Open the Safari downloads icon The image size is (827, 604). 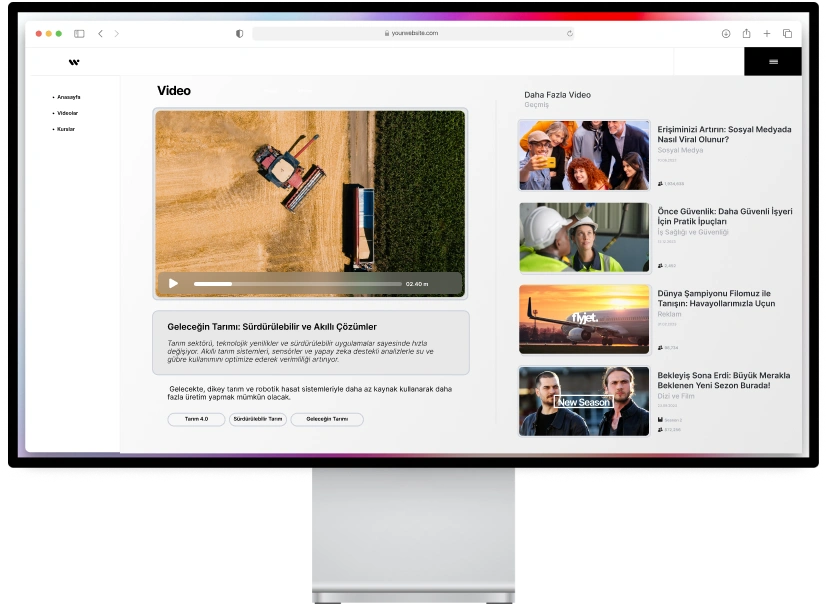(x=725, y=34)
